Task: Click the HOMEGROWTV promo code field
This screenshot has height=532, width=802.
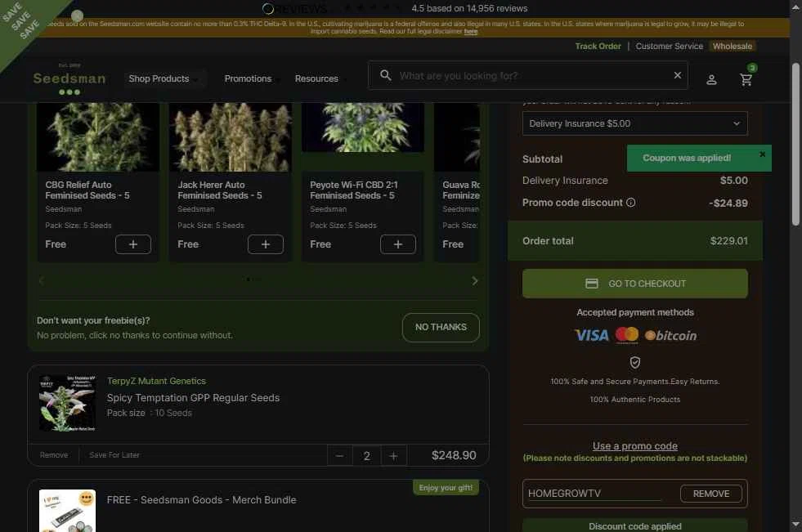Action: (x=594, y=494)
